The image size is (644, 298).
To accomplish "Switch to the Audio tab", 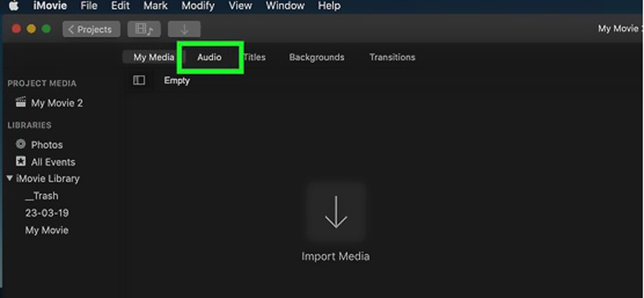I will pyautogui.click(x=209, y=57).
